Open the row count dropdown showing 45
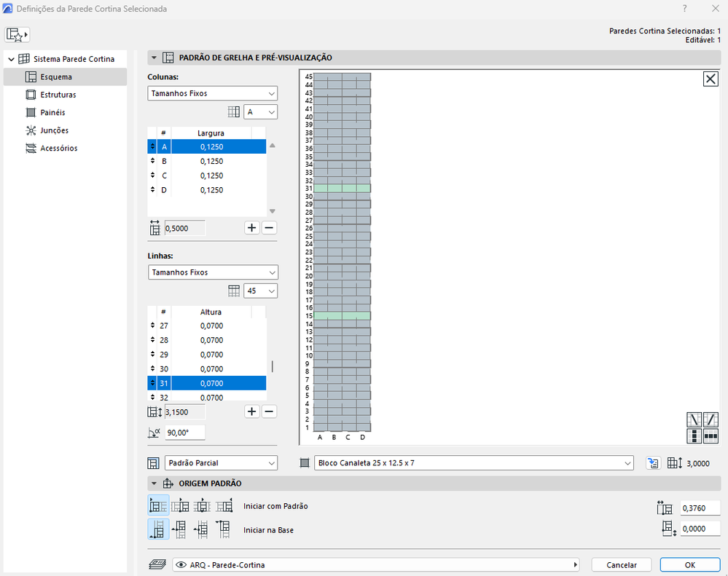The image size is (728, 576). [260, 291]
